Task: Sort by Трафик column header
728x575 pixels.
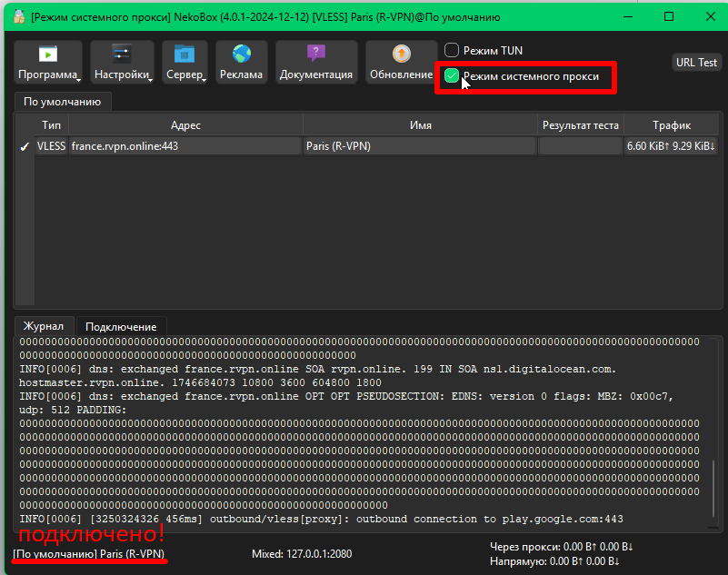Action: click(671, 125)
